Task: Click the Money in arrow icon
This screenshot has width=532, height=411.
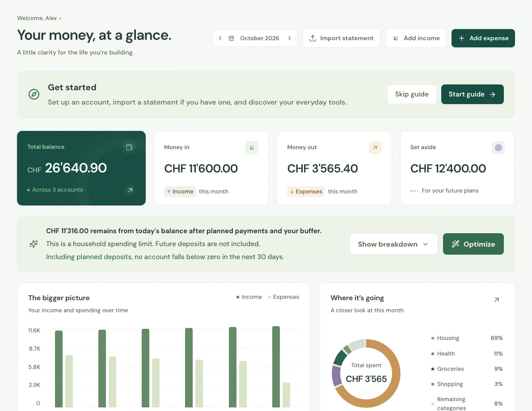Action: (252, 147)
